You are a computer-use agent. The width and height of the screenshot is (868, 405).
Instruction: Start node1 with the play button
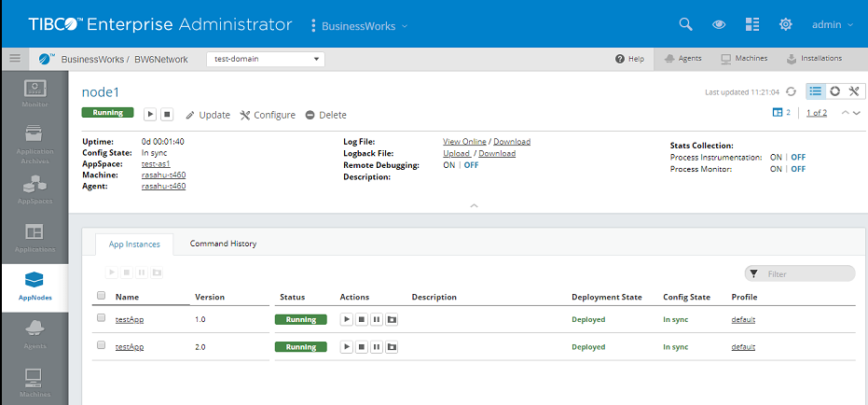[x=150, y=114]
